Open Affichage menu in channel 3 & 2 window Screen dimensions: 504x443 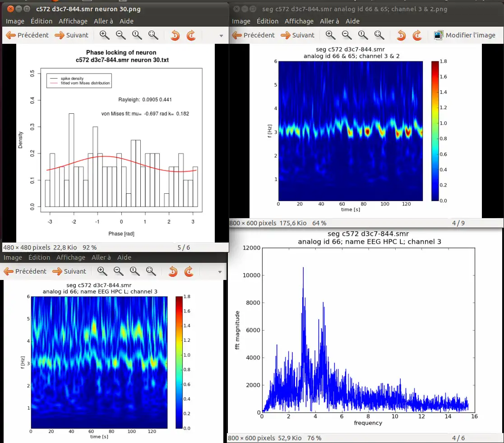pyautogui.click(x=298, y=21)
